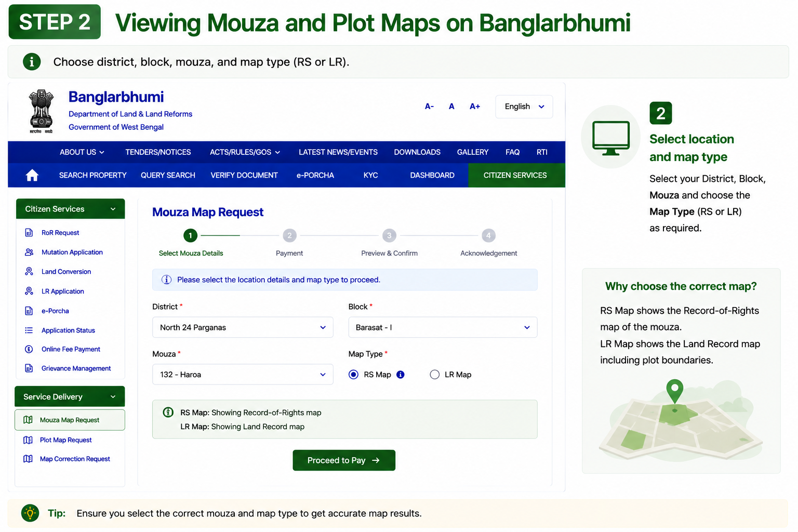Viewport: 798px width, 532px height.
Task: Click the Mouza Map Request map icon
Action: 28,420
